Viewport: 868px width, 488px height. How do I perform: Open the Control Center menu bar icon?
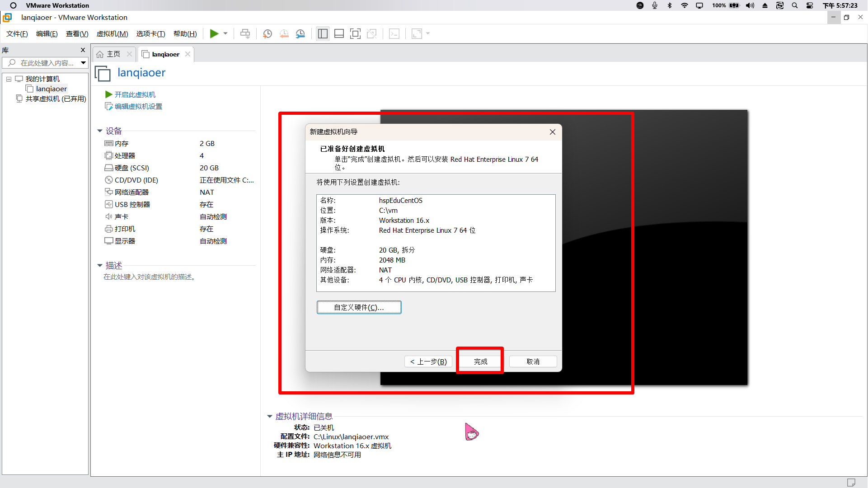click(810, 5)
